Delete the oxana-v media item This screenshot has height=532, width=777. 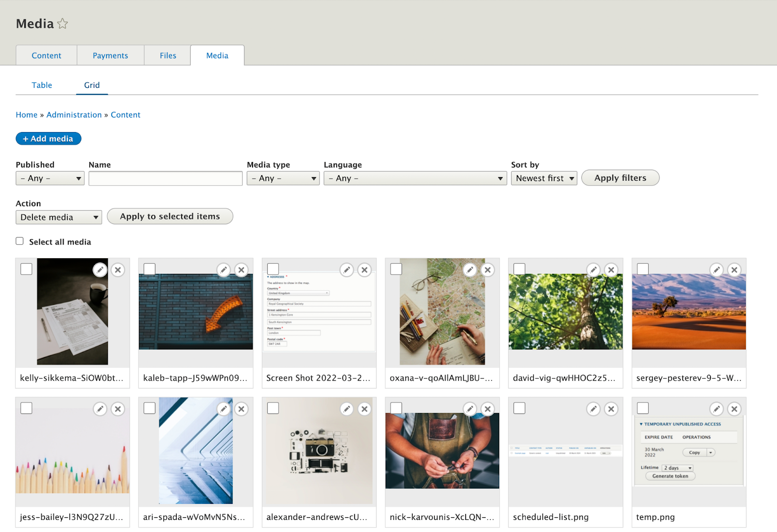tap(488, 270)
